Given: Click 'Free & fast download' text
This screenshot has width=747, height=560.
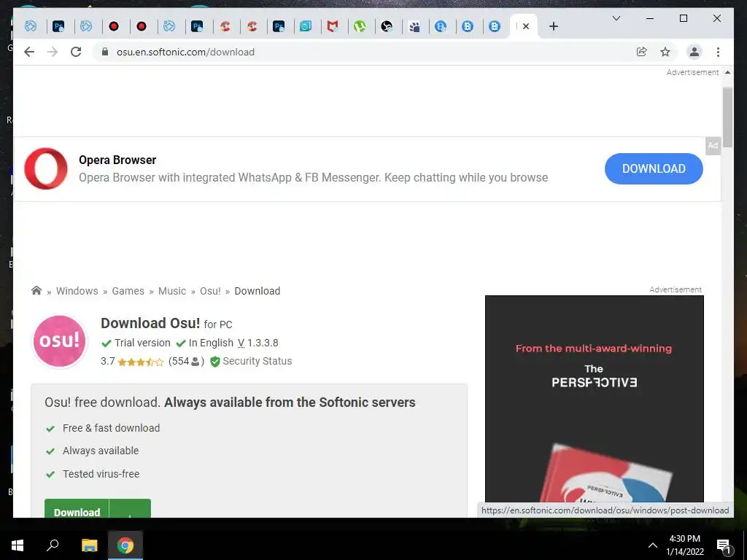Looking at the screenshot, I should (112, 428).
